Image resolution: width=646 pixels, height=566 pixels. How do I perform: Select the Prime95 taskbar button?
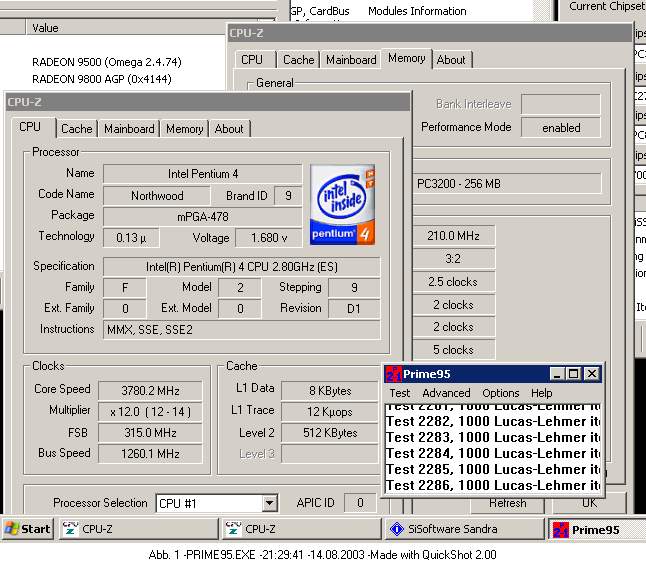pyautogui.click(x=597, y=530)
